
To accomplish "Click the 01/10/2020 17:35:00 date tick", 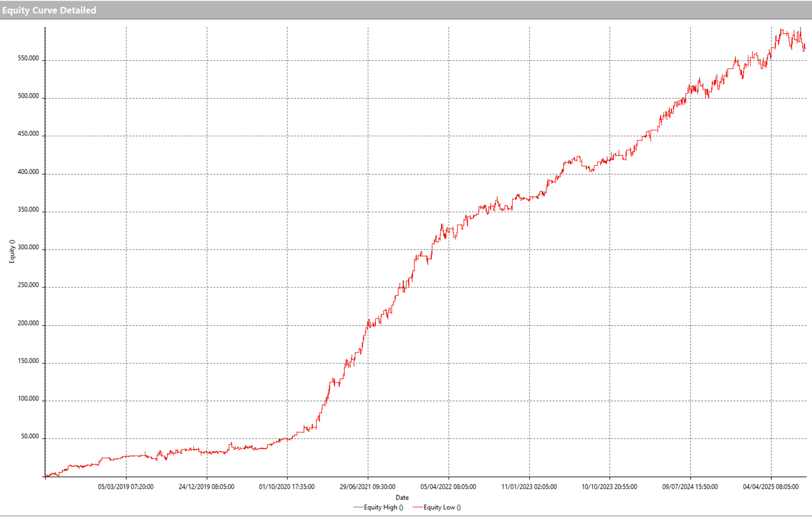I will coord(286,487).
